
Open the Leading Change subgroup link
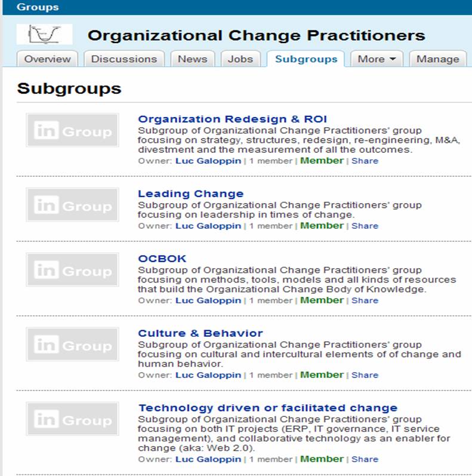click(x=191, y=194)
